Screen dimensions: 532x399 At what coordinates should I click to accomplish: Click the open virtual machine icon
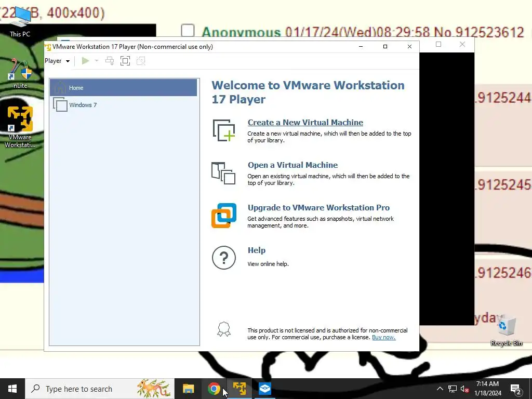[223, 173]
